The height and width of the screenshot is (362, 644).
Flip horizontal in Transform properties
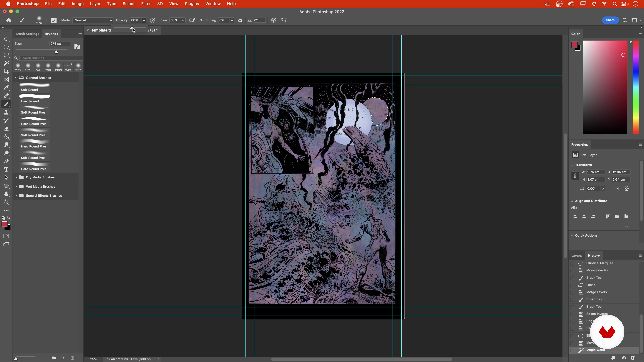[x=616, y=189]
